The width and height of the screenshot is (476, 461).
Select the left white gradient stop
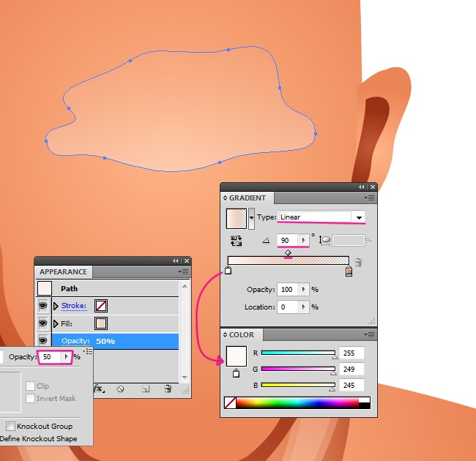[228, 271]
